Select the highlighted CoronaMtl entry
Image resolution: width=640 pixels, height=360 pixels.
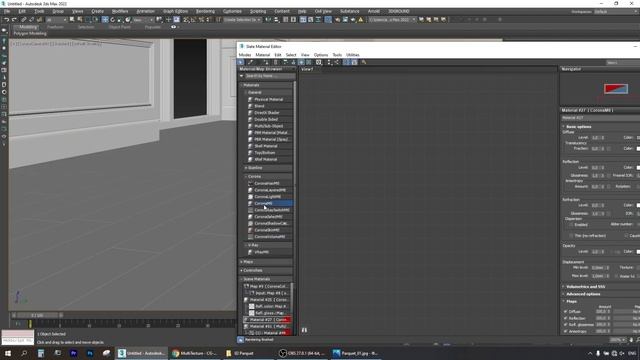[270, 203]
